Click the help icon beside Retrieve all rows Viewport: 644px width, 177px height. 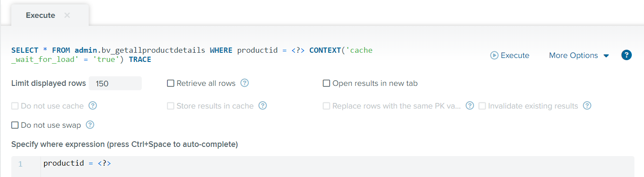244,83
